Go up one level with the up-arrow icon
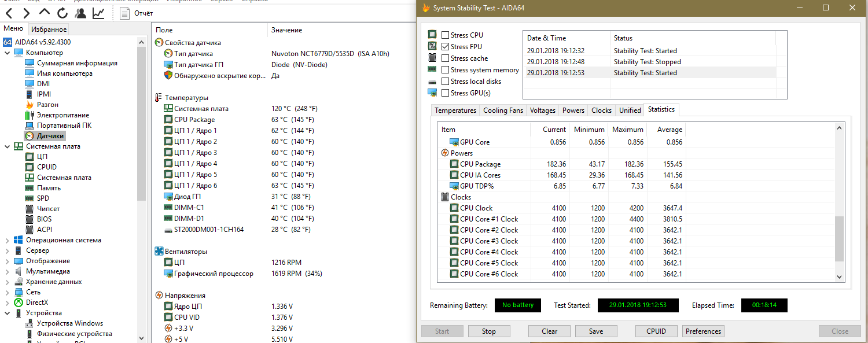Image resolution: width=868 pixels, height=343 pixels. 45,13
